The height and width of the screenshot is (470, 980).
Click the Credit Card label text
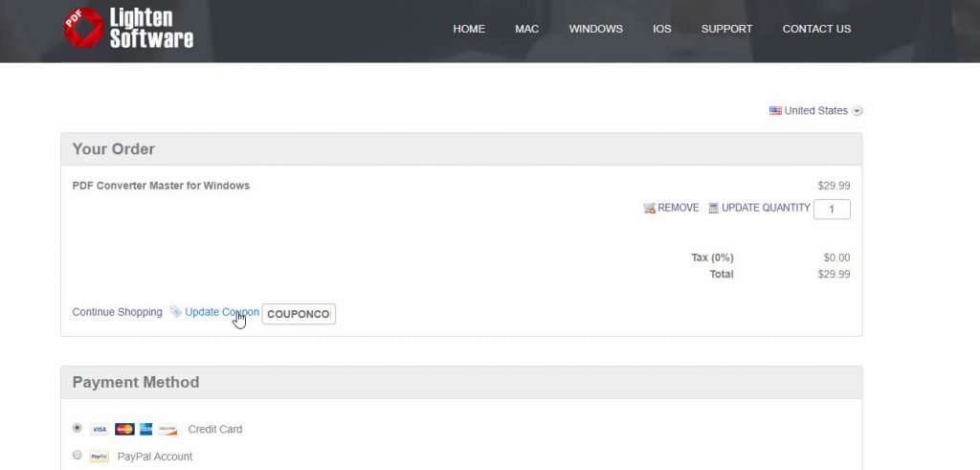(215, 430)
